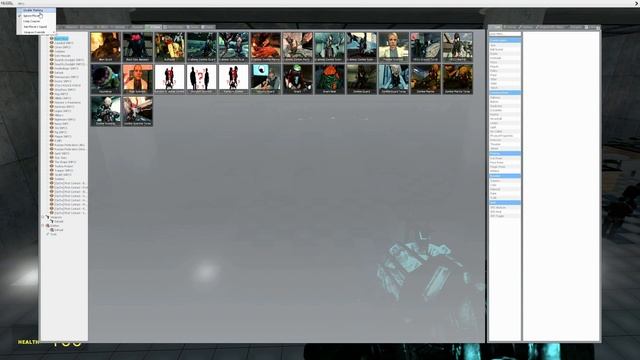Toggle Join Player's Squad option
This screenshot has width=640, height=360.
(36, 27)
